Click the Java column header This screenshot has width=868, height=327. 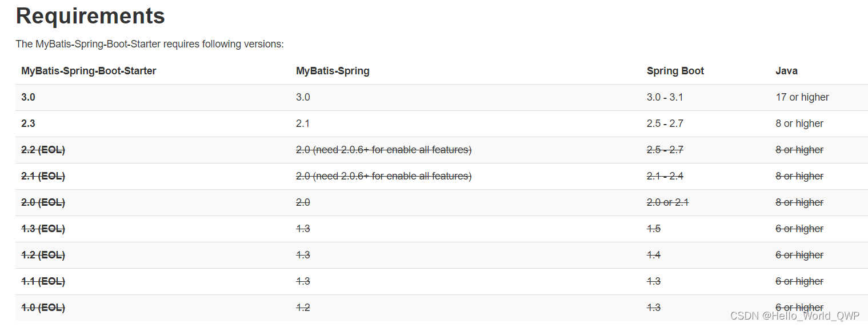[786, 71]
